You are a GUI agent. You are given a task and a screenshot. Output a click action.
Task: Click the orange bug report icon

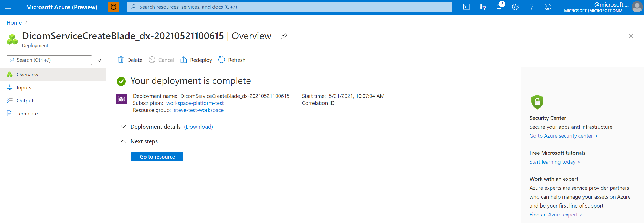point(114,7)
